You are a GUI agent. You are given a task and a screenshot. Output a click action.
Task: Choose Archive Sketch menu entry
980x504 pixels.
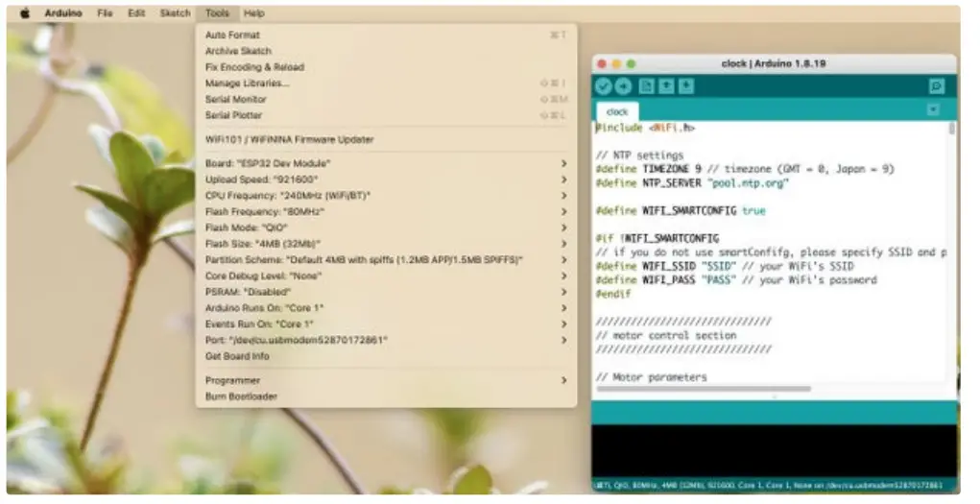coord(386,51)
